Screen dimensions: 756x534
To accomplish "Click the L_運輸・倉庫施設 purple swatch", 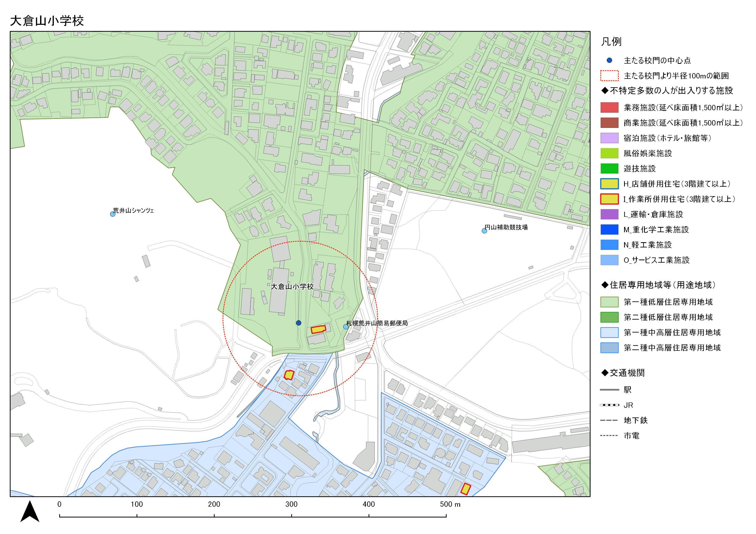I will click(x=609, y=214).
